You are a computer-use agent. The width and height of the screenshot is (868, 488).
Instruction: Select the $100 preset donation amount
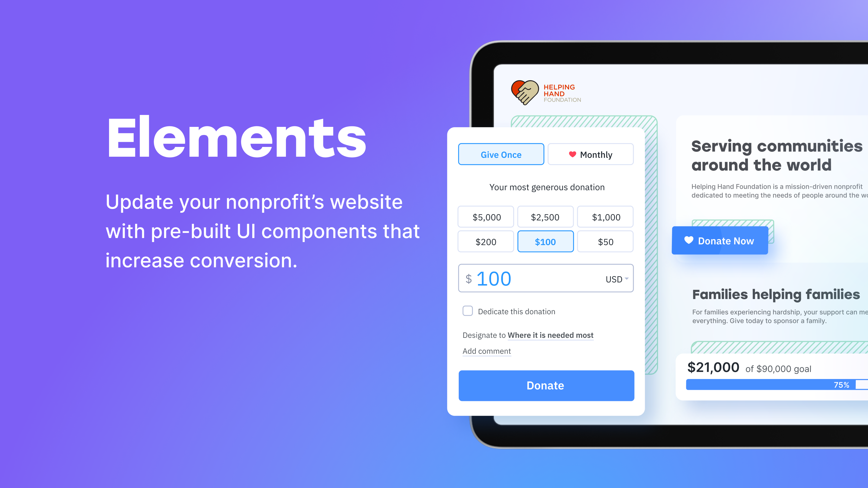[544, 241]
